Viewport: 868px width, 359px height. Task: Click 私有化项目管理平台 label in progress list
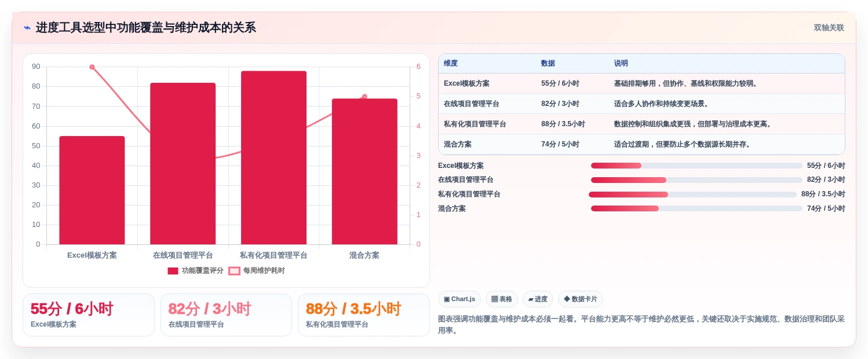469,195
